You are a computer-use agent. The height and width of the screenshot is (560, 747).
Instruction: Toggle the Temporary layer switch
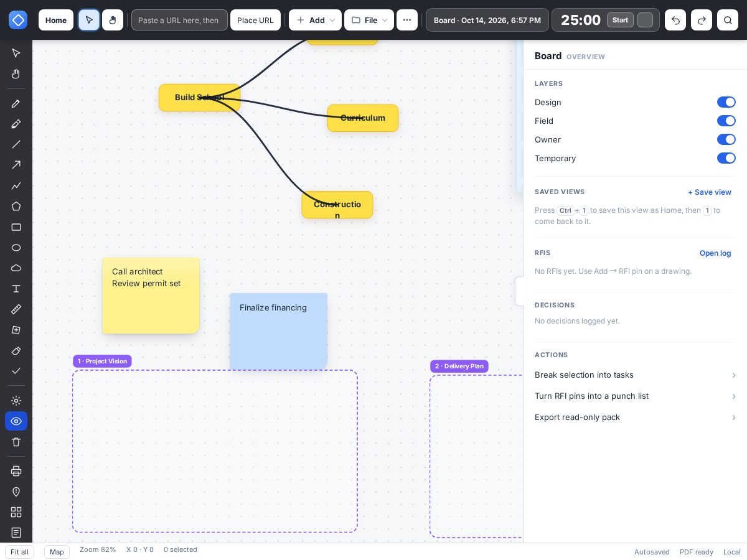726,158
